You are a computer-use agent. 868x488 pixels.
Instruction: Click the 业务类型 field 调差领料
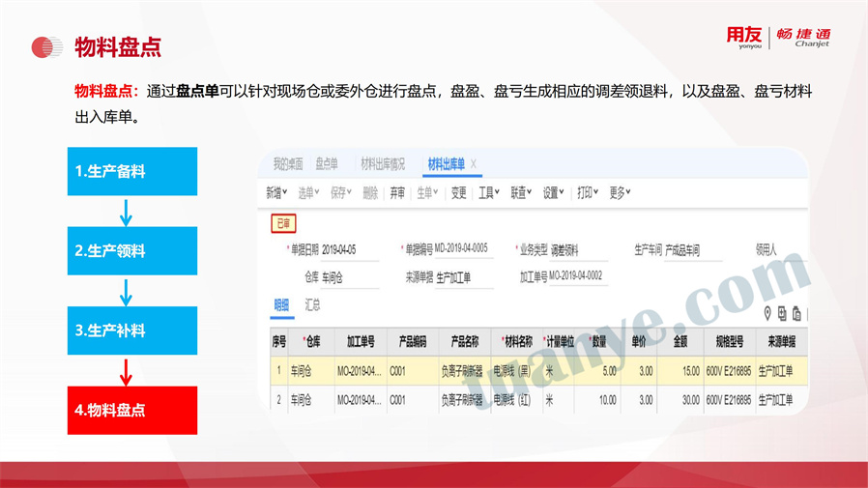click(579, 250)
